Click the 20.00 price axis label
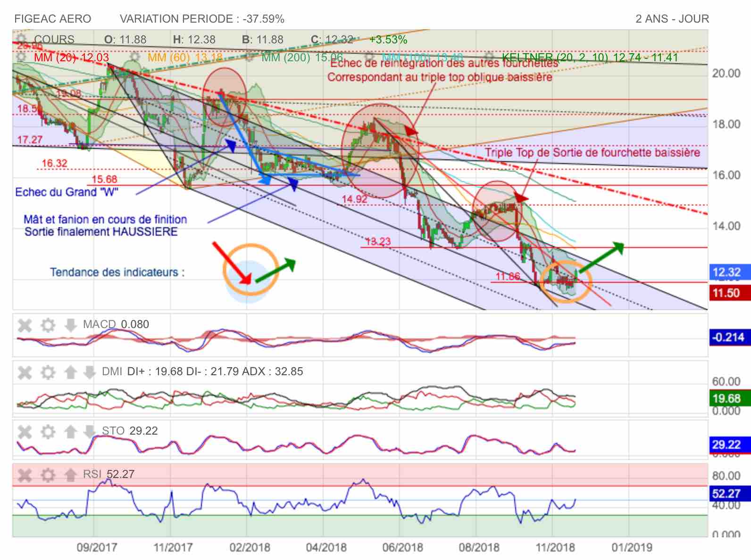 726,73
